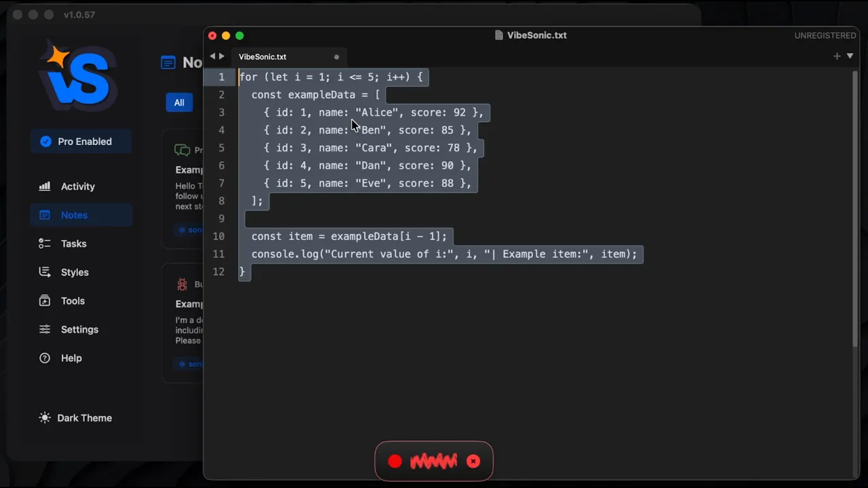The image size is (868, 488).
Task: Click the second Example note card with bug icon
Action: 182,323
